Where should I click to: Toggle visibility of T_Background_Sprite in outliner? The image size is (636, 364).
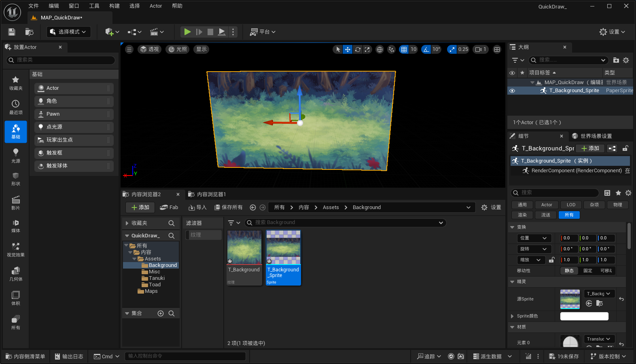point(512,91)
